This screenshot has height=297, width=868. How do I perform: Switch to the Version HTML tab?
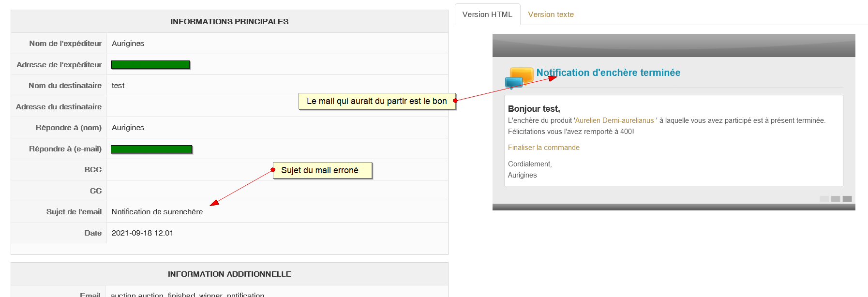(x=487, y=15)
